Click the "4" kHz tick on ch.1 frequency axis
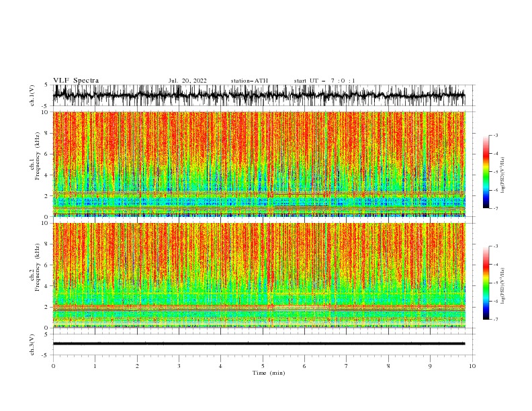 click(x=46, y=175)
